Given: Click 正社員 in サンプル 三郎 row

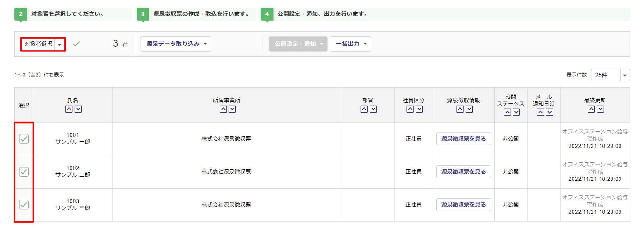Looking at the screenshot, I should coord(413,204).
